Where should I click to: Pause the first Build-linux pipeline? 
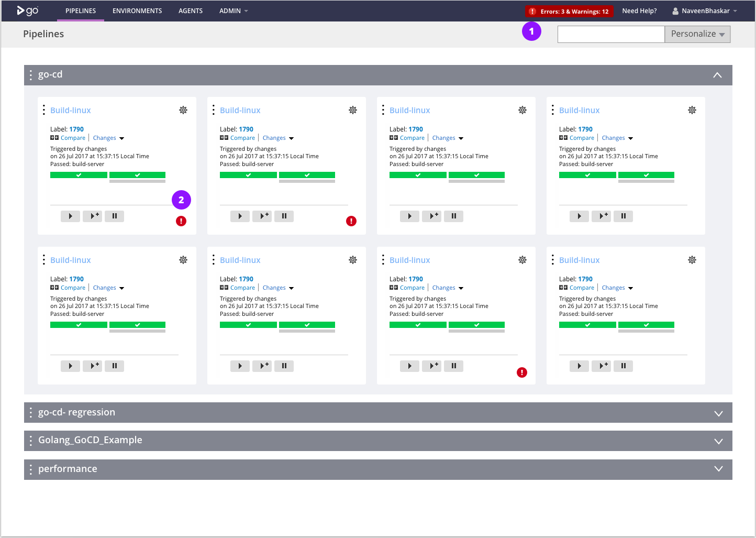114,216
